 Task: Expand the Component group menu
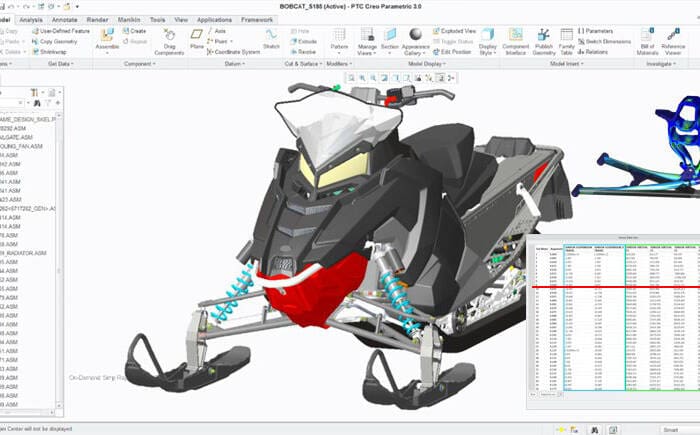click(x=140, y=64)
